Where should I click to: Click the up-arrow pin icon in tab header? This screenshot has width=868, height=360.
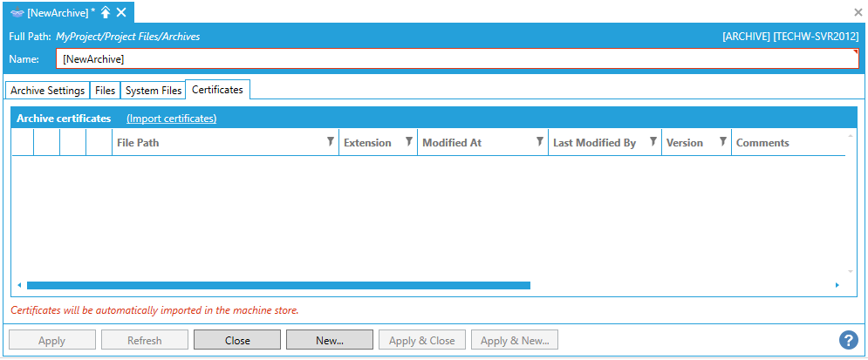106,12
